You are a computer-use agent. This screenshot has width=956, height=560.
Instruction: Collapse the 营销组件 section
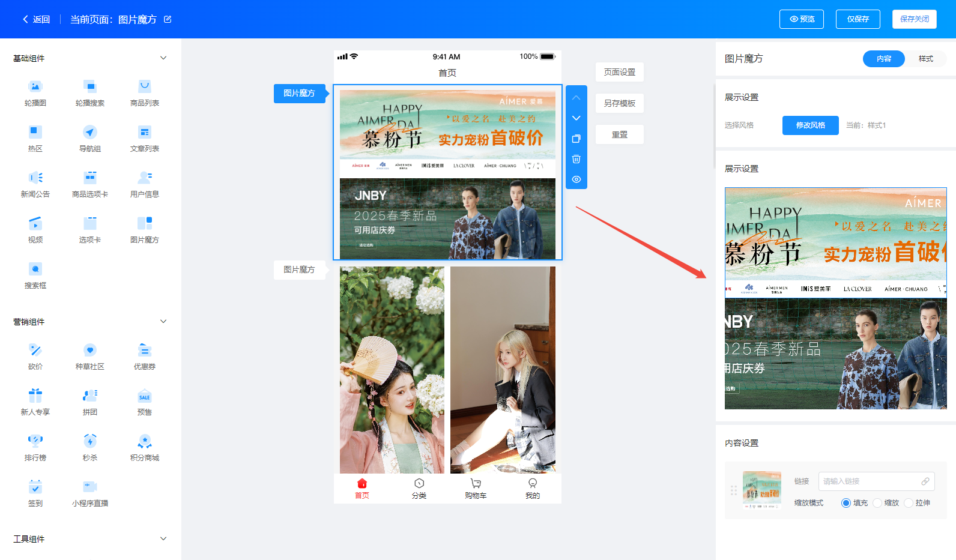[163, 322]
